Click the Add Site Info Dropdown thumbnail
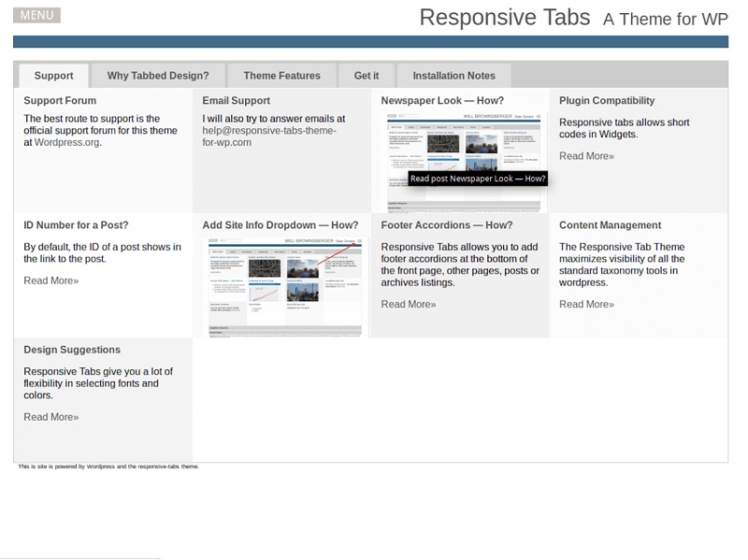Image resolution: width=748 pixels, height=560 pixels. 284,286
